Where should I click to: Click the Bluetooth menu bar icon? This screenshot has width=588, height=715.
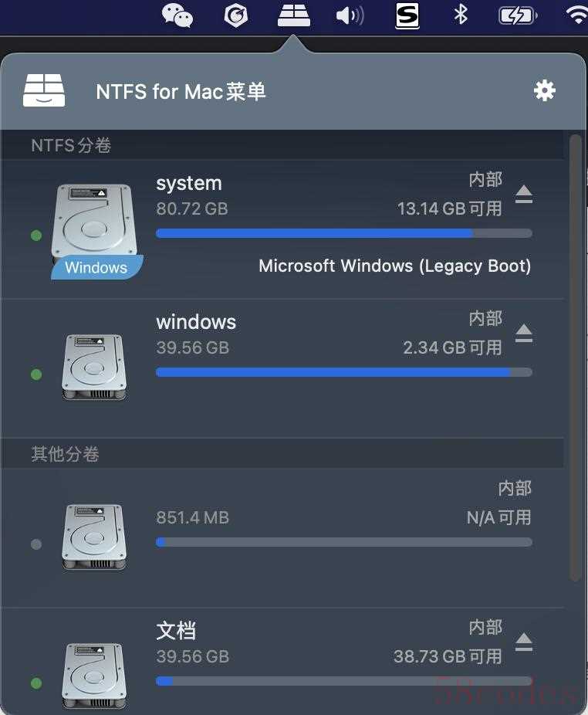(461, 15)
